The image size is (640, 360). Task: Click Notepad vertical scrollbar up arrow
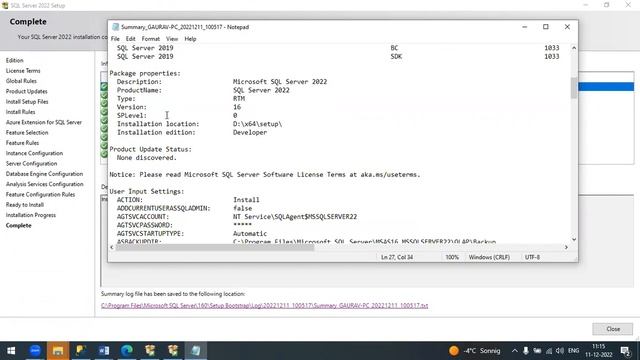click(x=574, y=48)
